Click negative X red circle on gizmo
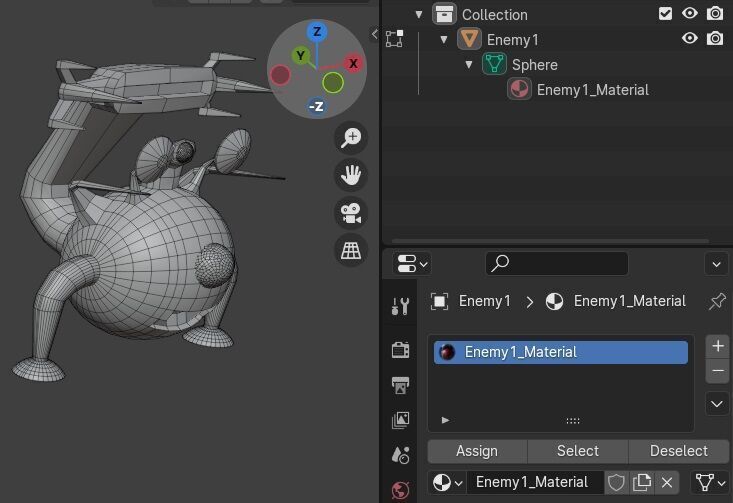This screenshot has width=733, height=503. click(280, 75)
